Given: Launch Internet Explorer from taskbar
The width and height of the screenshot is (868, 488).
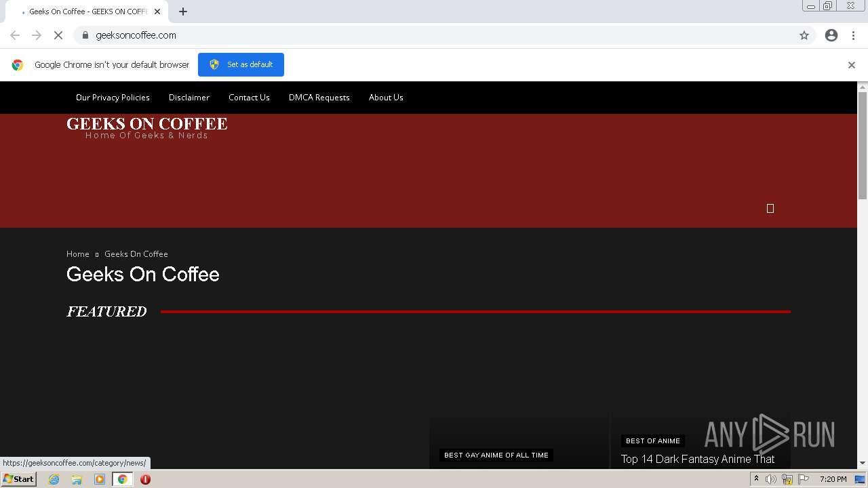Looking at the screenshot, I should pyautogui.click(x=54, y=479).
